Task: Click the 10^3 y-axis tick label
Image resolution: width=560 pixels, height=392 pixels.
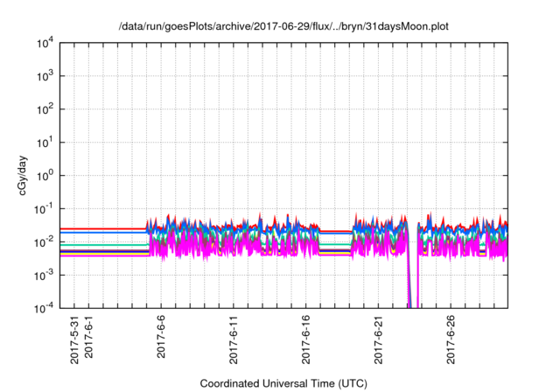Action: point(46,77)
